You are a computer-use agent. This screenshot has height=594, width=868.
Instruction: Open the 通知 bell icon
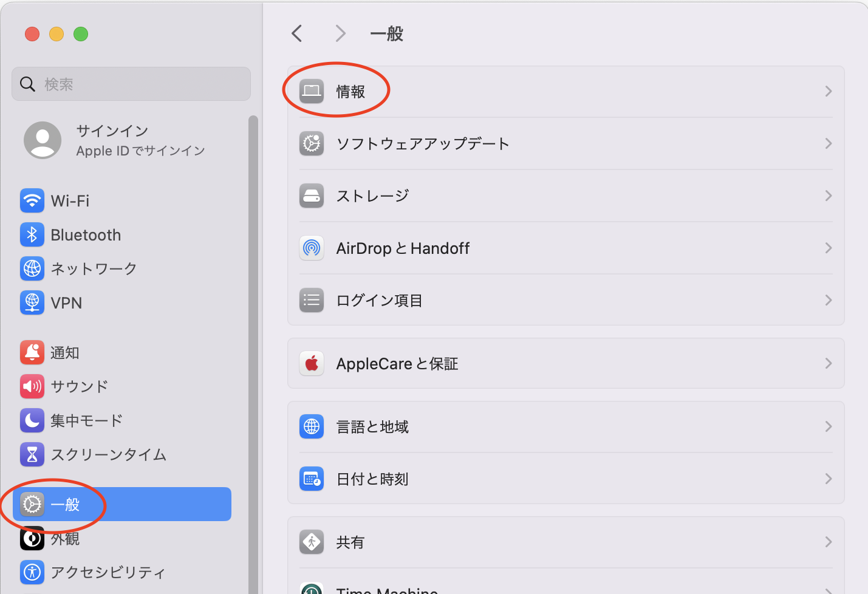pyautogui.click(x=32, y=352)
